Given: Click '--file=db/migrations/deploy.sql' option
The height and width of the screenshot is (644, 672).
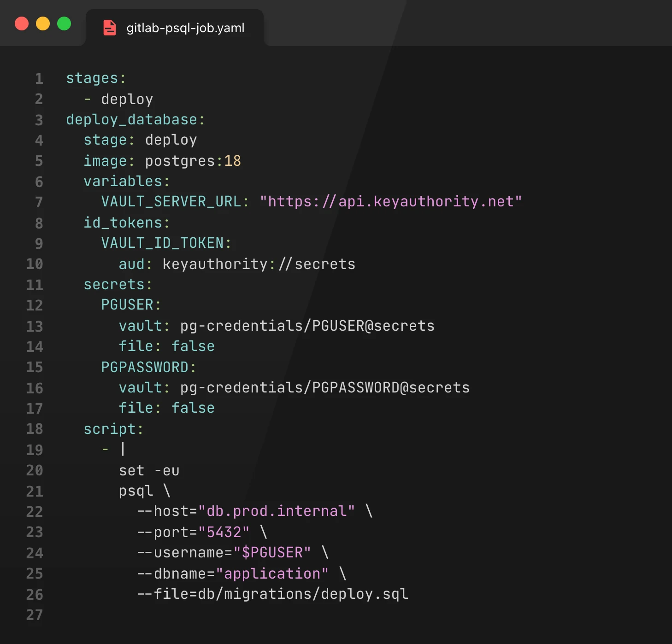Looking at the screenshot, I should (272, 594).
